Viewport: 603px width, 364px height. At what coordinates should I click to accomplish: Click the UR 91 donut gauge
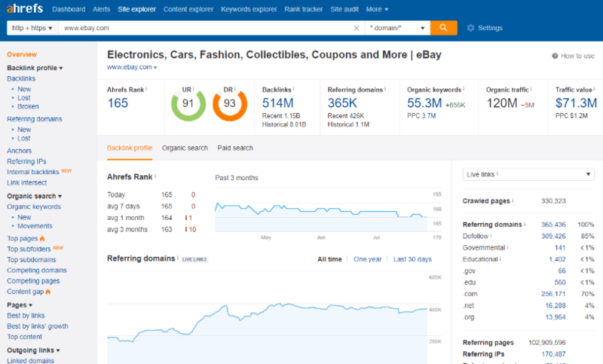click(x=188, y=103)
